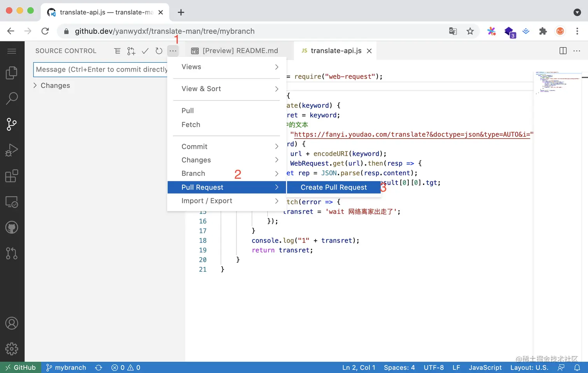Split the editor to the right
This screenshot has height=373, width=588.
coord(563,51)
